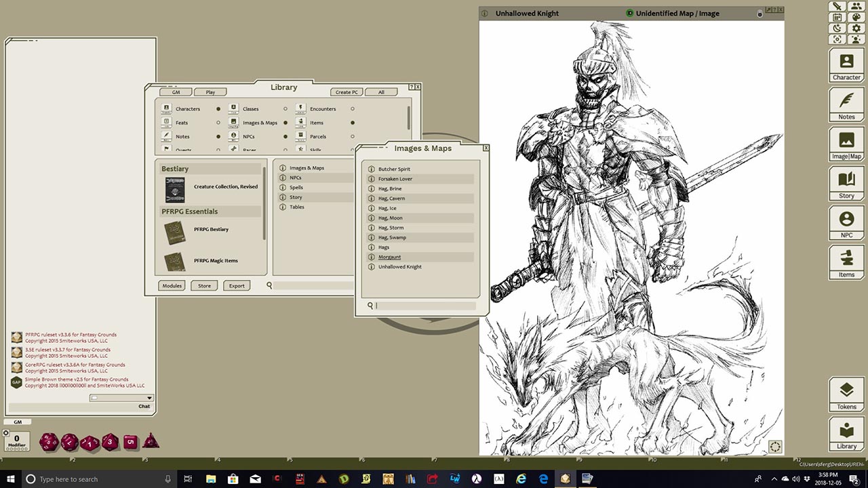Open the Party Sheet icon at top right
Screen dimensions: 868x488
856,6
